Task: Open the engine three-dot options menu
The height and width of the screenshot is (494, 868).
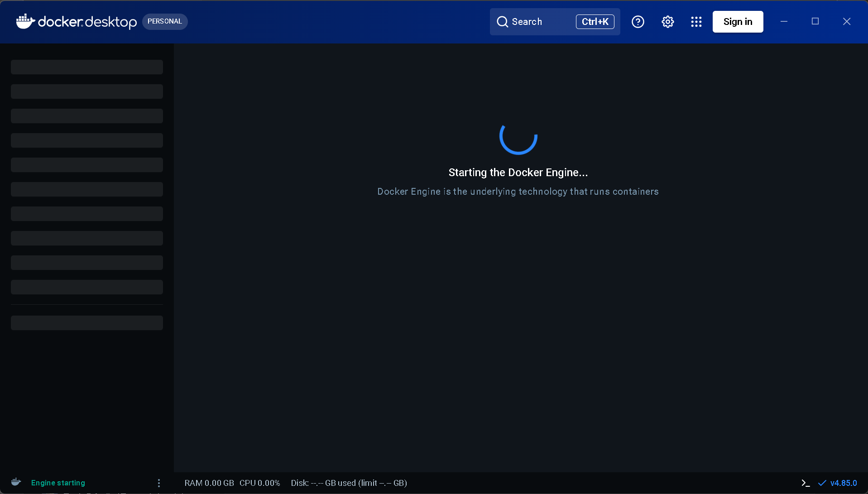Action: pos(158,483)
